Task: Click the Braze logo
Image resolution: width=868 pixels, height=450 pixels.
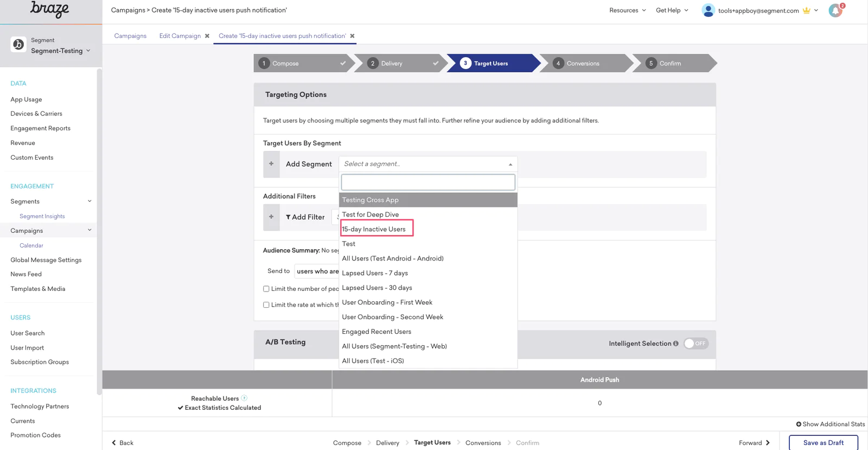Action: point(49,9)
